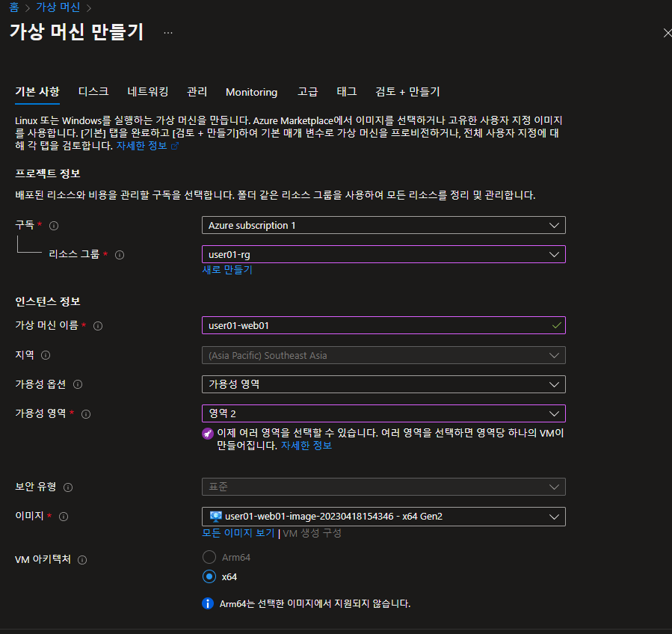Click the purple rocket notice icon

(x=207, y=434)
